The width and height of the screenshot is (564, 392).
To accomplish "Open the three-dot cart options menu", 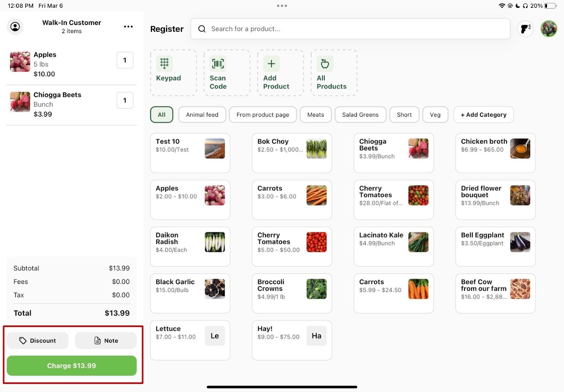I will pos(128,27).
